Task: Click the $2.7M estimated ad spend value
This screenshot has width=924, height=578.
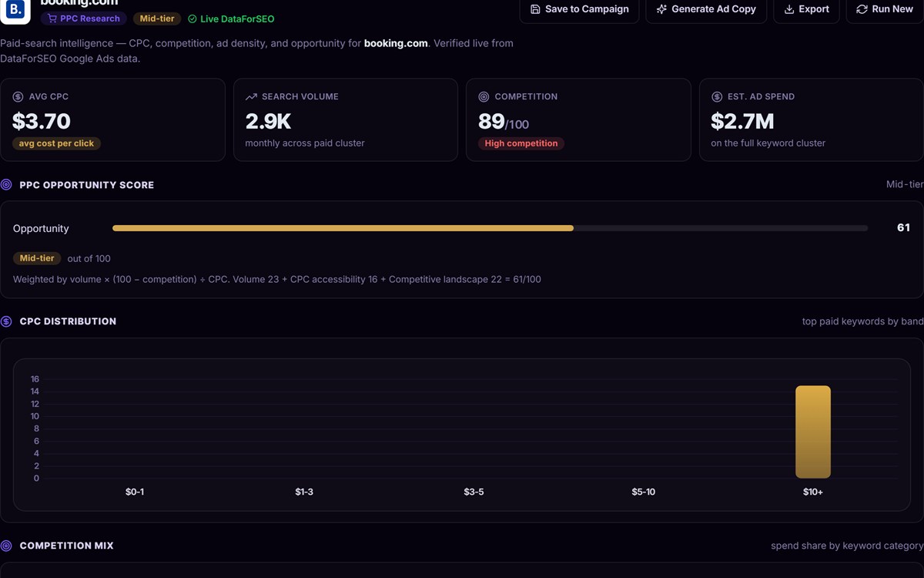Action: (x=742, y=121)
